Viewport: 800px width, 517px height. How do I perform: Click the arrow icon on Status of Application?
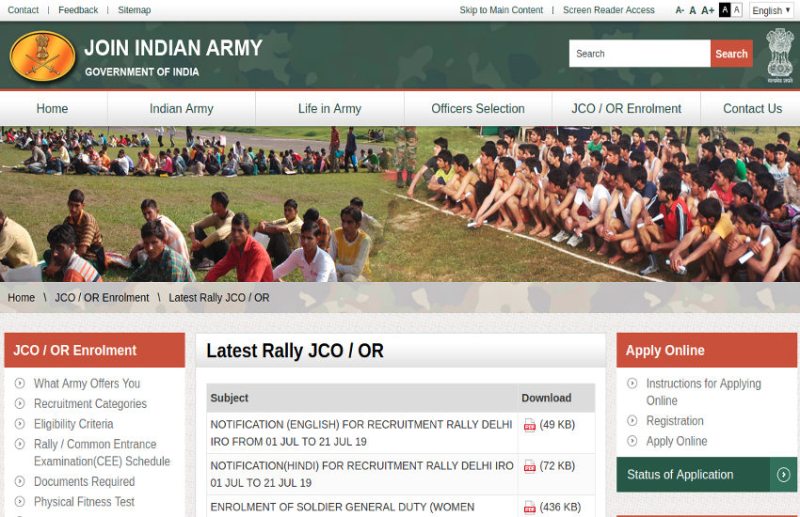[x=784, y=475]
